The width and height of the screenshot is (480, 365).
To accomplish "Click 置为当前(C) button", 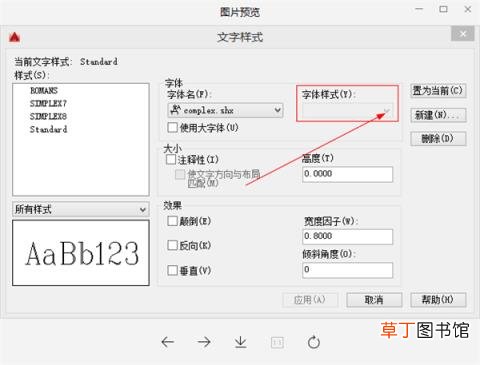I will tap(438, 91).
